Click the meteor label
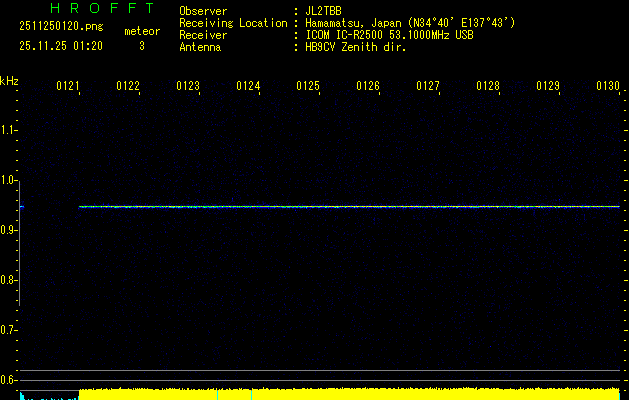629x400 pixels. tap(141, 31)
